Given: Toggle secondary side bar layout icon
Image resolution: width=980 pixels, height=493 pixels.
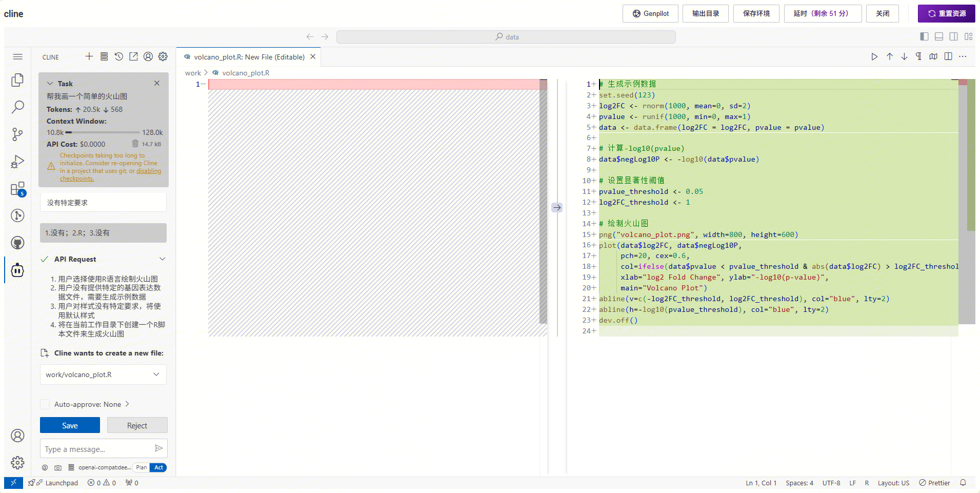Looking at the screenshot, I should coord(954,36).
